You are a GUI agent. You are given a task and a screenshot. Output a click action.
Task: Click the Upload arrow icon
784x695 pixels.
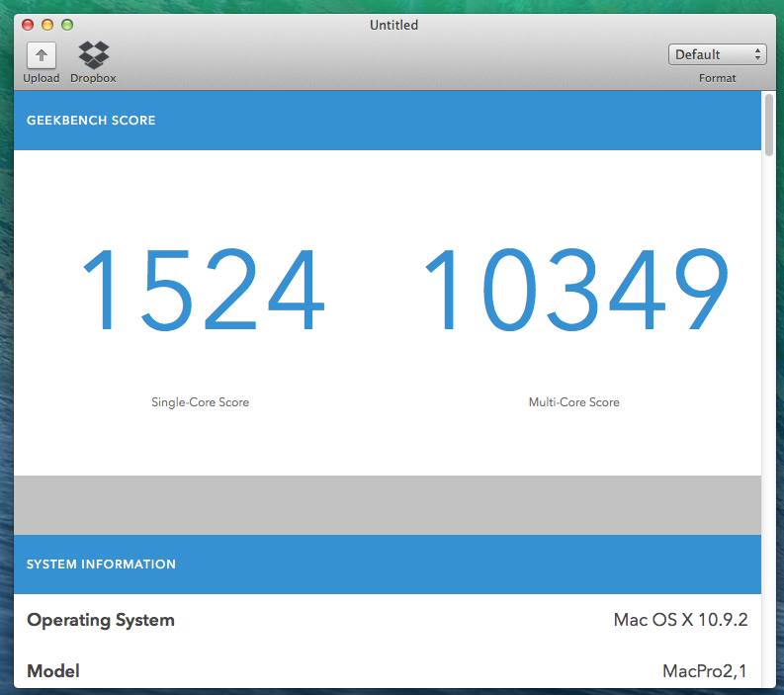coord(41,55)
